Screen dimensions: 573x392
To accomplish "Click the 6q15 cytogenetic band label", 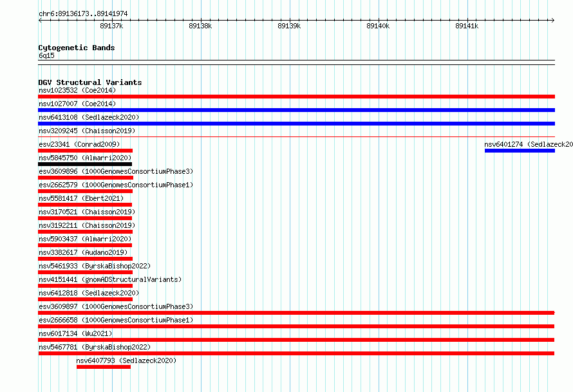I will [46, 55].
